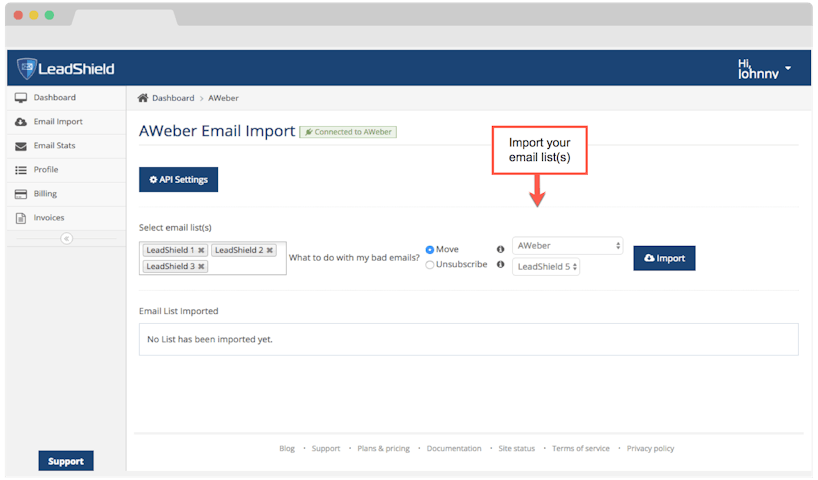Open the AWeber dropdown
The width and height of the screenshot is (818, 480).
[x=568, y=246]
